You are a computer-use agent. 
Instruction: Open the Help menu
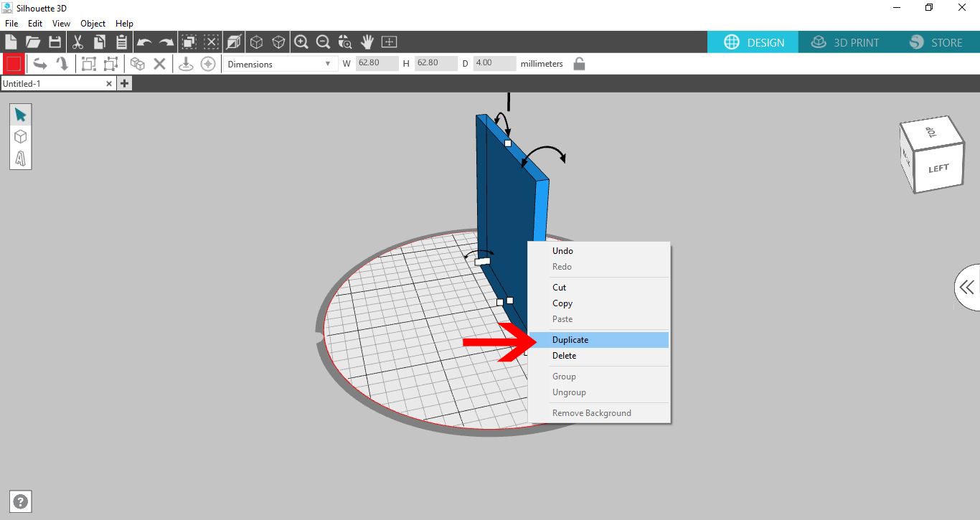click(x=124, y=24)
